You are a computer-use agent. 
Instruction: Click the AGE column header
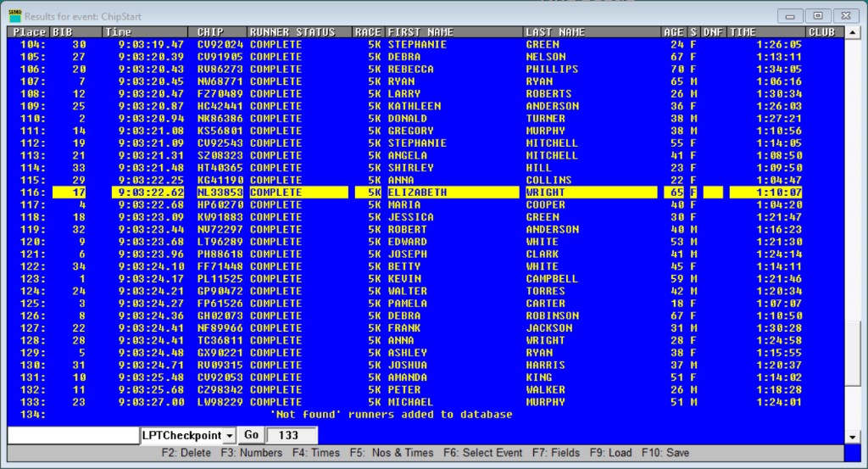pos(674,32)
